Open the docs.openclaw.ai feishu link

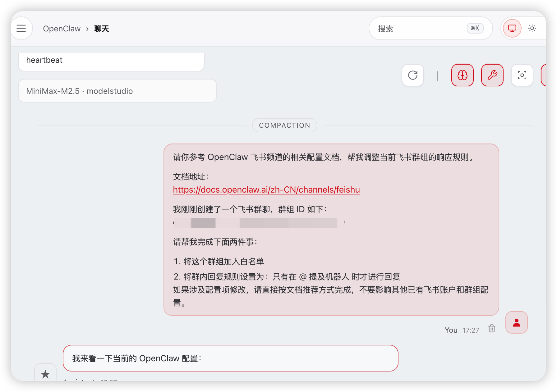click(x=266, y=190)
